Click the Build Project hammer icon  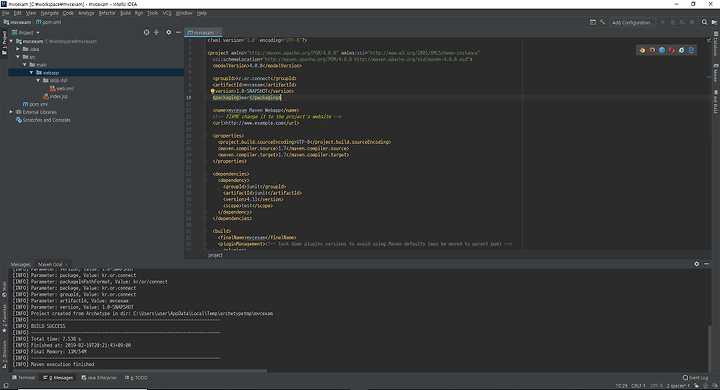pos(602,22)
